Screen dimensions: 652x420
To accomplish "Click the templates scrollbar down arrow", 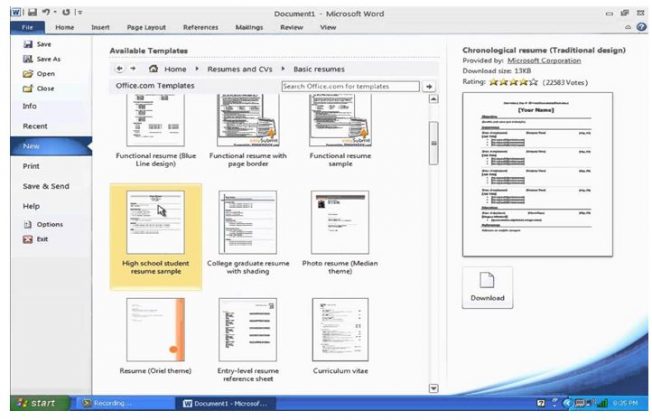I will pos(433,388).
